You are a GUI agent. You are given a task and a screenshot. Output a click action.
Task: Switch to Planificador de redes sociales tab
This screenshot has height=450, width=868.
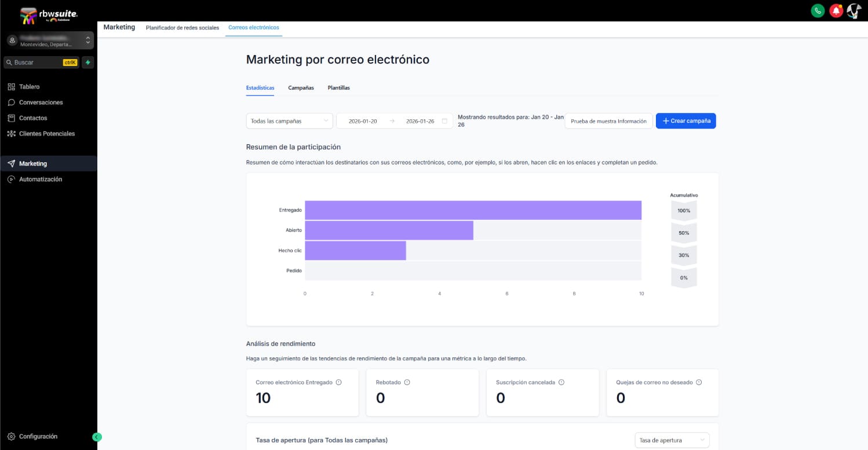[x=183, y=27]
